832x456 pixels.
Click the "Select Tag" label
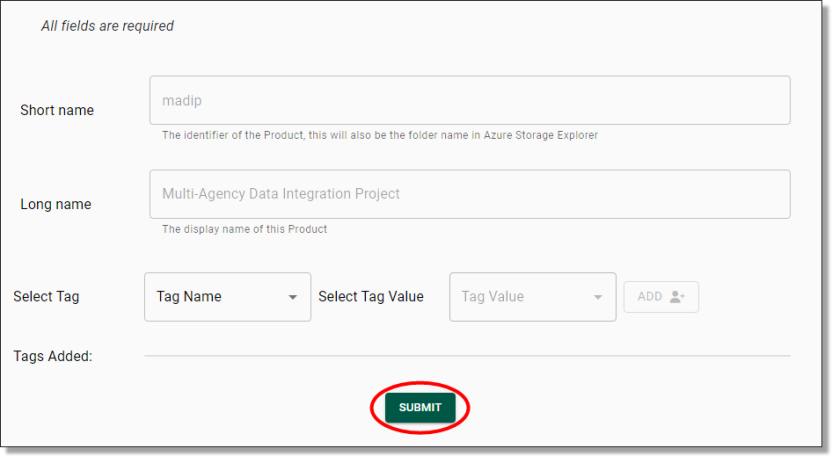point(46,296)
